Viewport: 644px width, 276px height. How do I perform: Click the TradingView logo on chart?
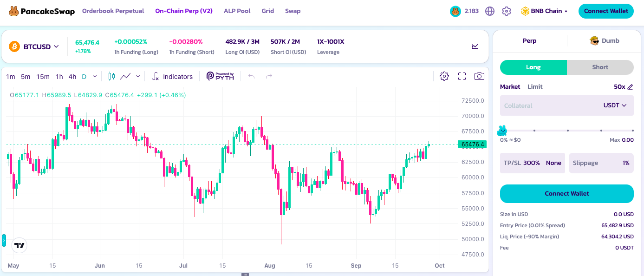click(19, 245)
